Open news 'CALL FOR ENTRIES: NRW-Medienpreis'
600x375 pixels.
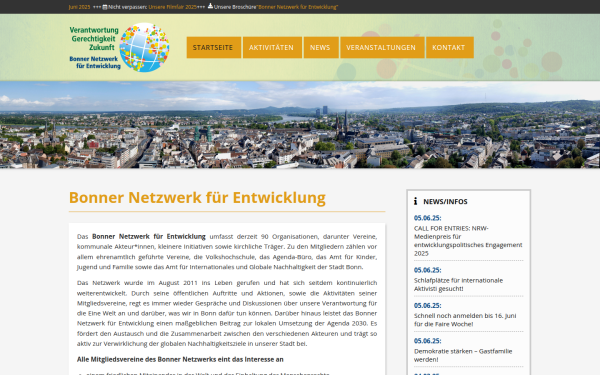point(468,241)
